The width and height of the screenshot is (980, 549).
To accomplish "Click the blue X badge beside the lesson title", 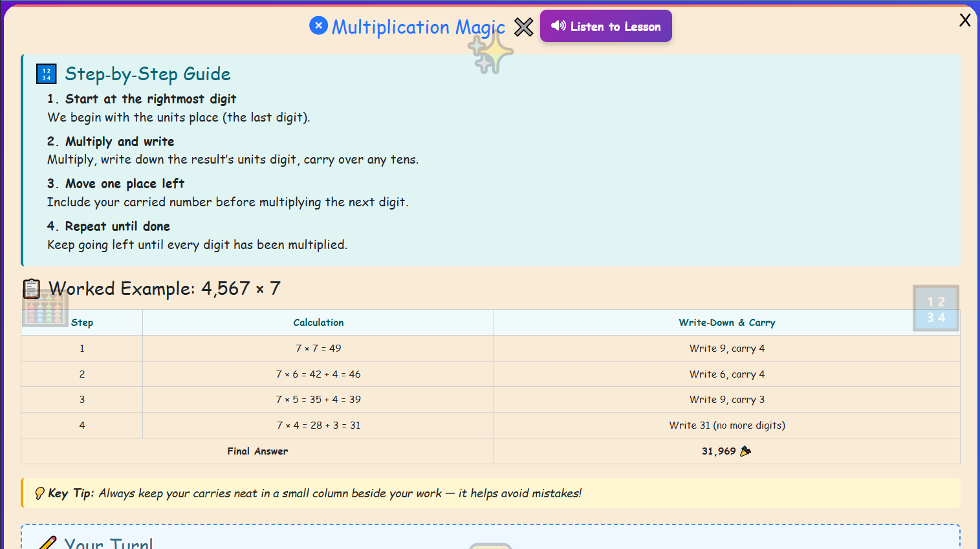I will pyautogui.click(x=319, y=26).
